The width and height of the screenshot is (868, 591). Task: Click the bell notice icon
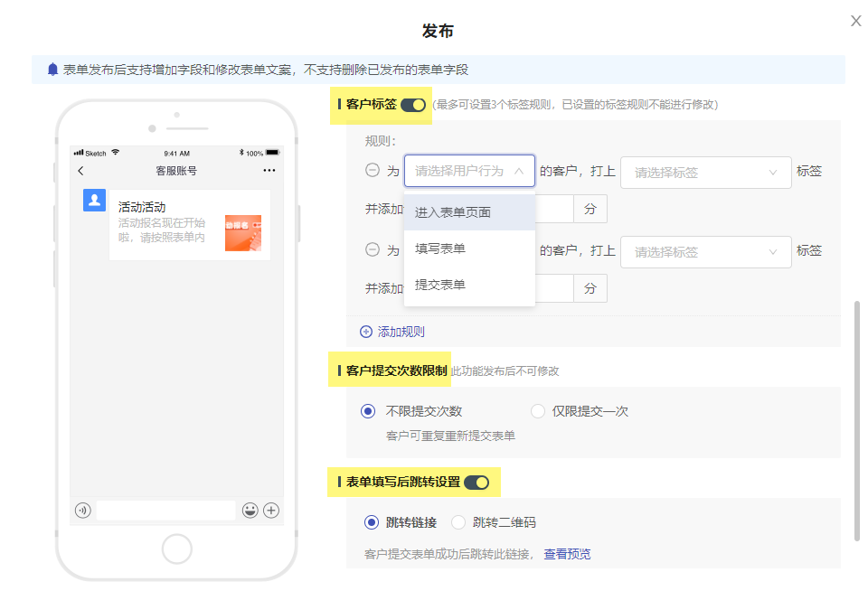pos(52,70)
